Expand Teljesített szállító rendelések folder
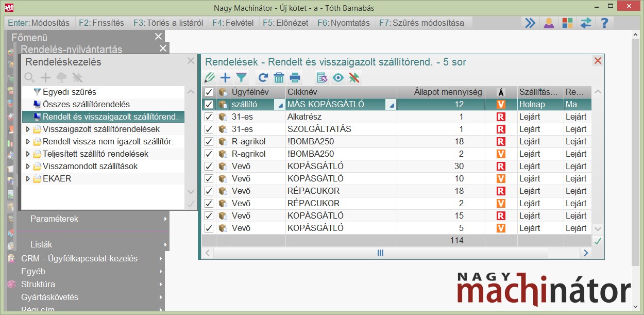The height and width of the screenshot is (315, 644). point(28,154)
